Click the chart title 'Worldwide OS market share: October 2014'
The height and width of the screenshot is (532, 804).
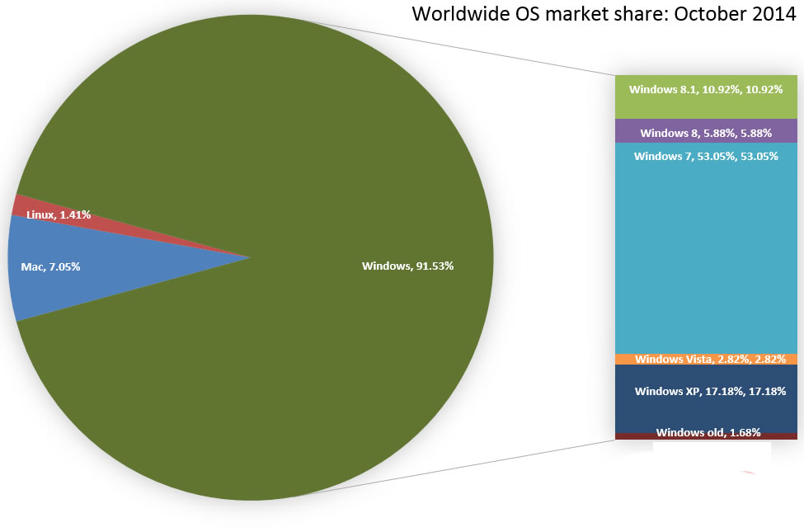[604, 13]
